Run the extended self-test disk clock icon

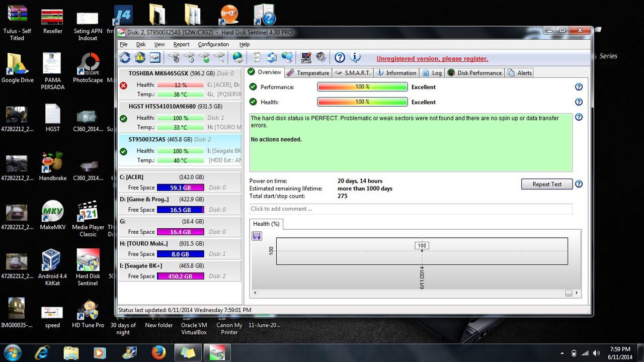click(189, 58)
